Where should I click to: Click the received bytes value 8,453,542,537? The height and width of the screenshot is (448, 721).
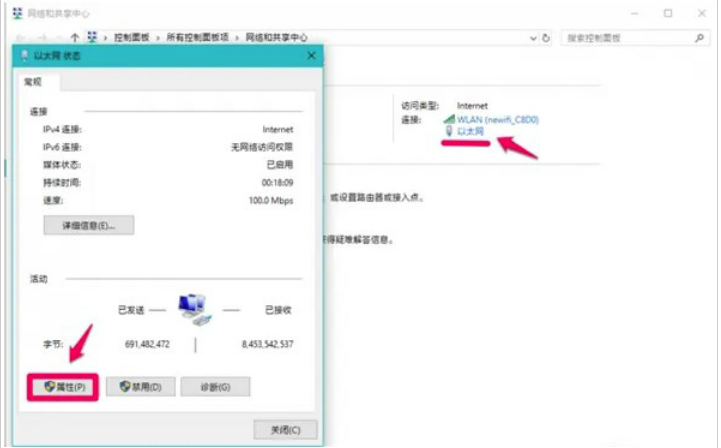click(267, 344)
